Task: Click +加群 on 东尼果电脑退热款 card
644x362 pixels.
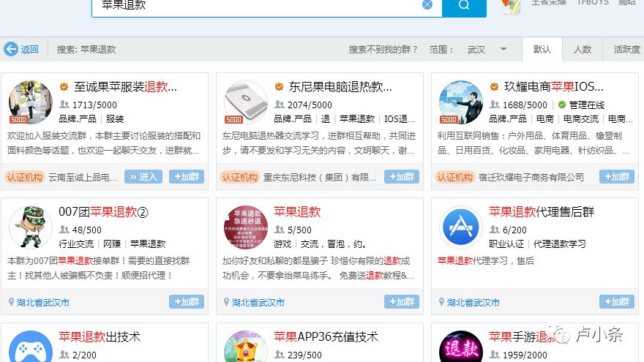Action: pos(402,176)
